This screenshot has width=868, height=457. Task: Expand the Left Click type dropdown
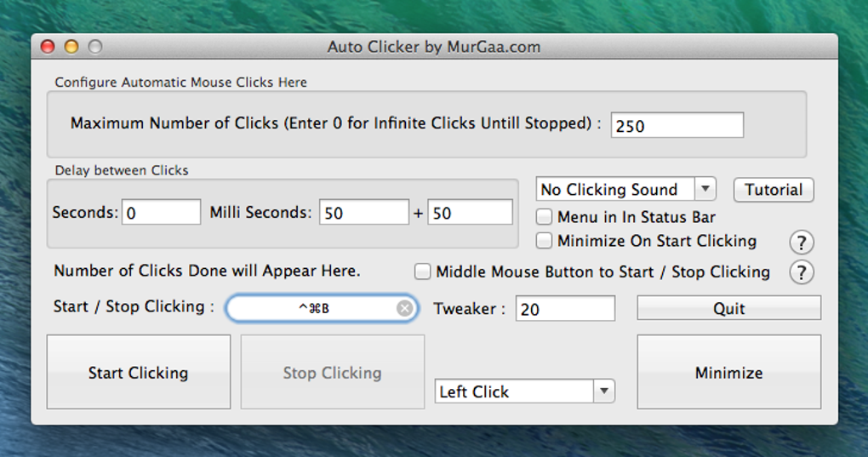524,391
